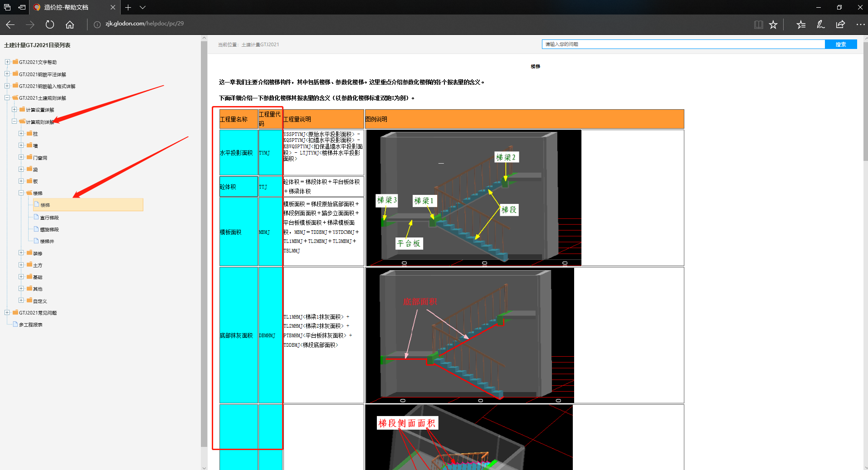
Task: Close the 造价控-帮助文档 tab
Action: coord(112,7)
